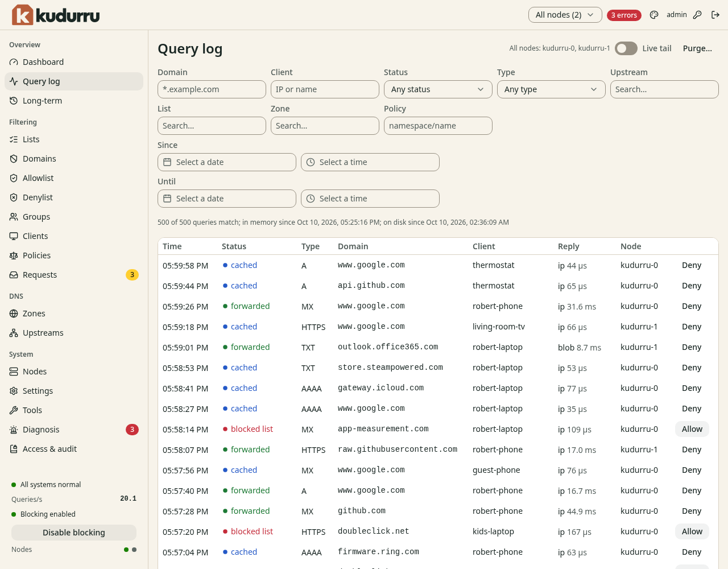Click the Policy namespace/name field
The image size is (728, 569).
438,126
